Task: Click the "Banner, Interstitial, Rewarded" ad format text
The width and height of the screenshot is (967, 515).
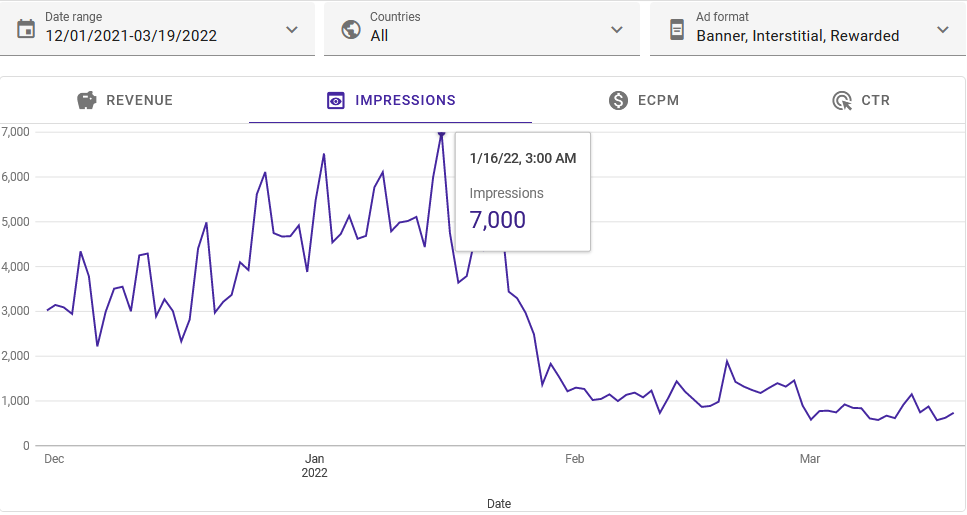Action: (797, 36)
